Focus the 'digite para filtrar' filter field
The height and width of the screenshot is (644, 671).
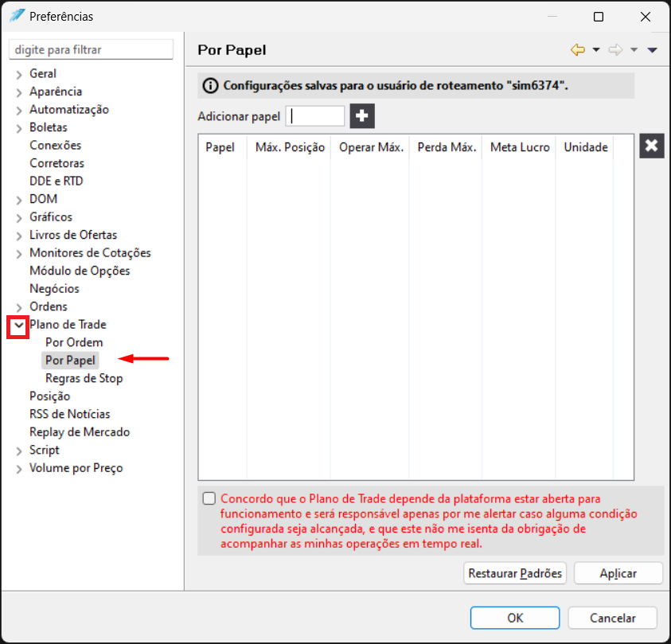click(92, 49)
